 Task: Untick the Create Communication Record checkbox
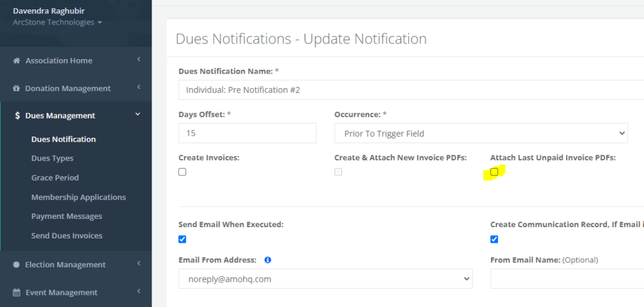pos(494,239)
